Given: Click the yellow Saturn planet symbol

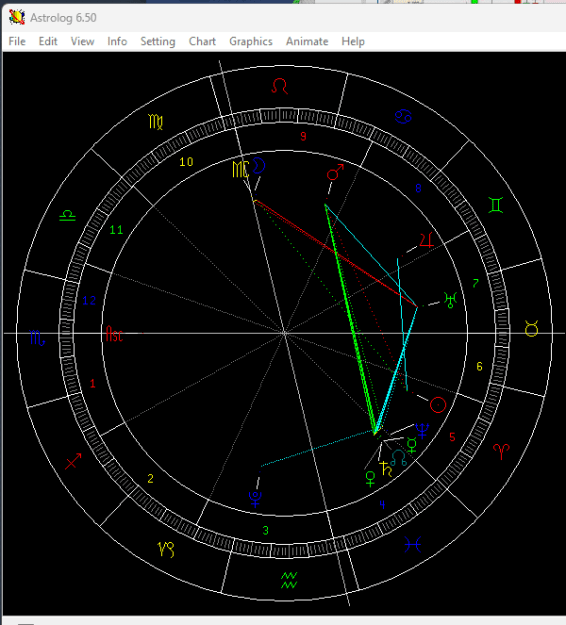Looking at the screenshot, I should click(x=386, y=469).
